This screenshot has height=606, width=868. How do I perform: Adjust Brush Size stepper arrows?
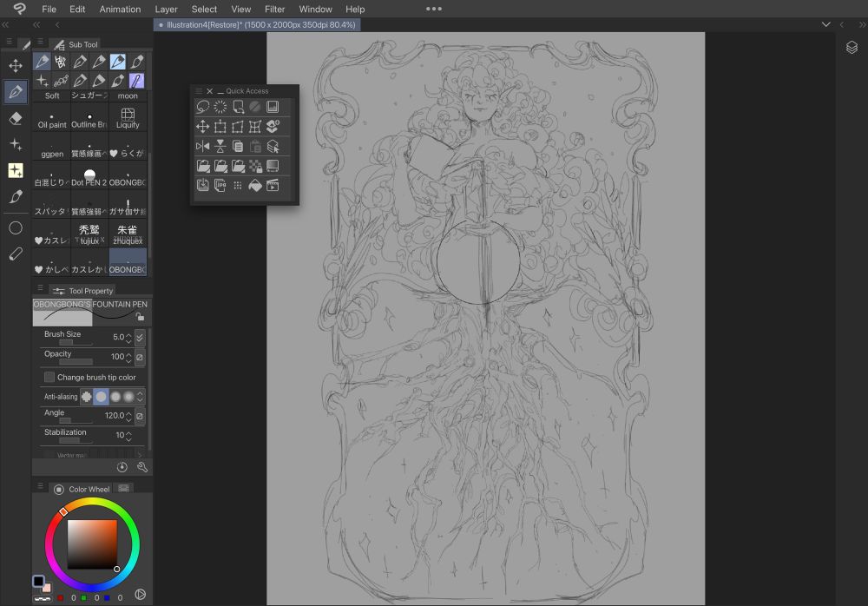pos(128,337)
